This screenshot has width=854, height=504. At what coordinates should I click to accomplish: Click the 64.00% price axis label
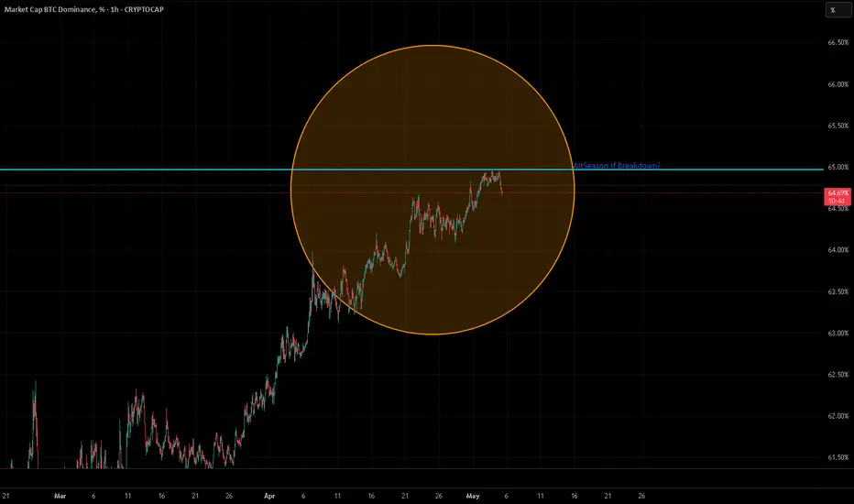pos(838,250)
